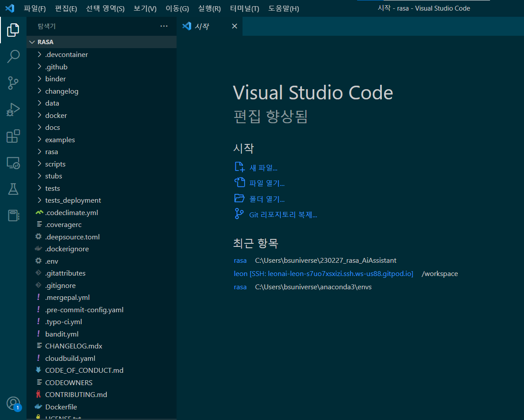Click the CONTRIBUTING.md red ribbon icon
Screen dimensions: 524x420
click(38, 394)
